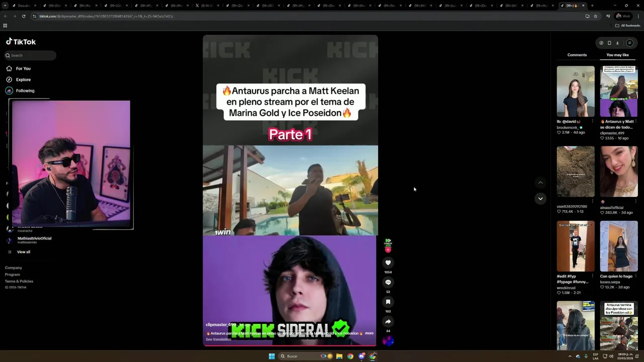Open the Windows Start menu

272,356
